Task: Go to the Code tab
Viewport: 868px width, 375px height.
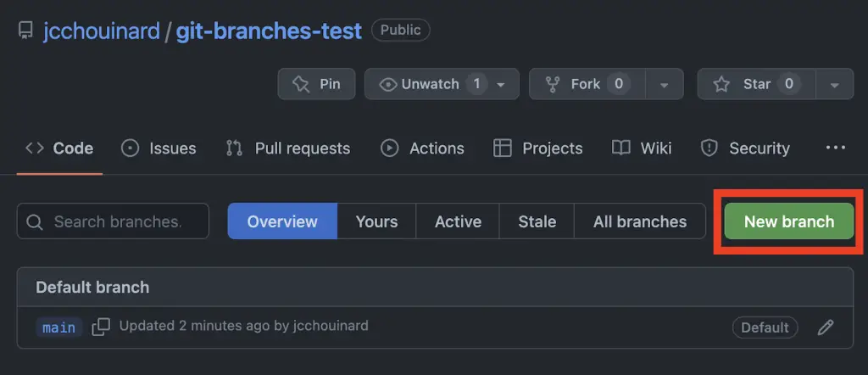Action: [60, 148]
